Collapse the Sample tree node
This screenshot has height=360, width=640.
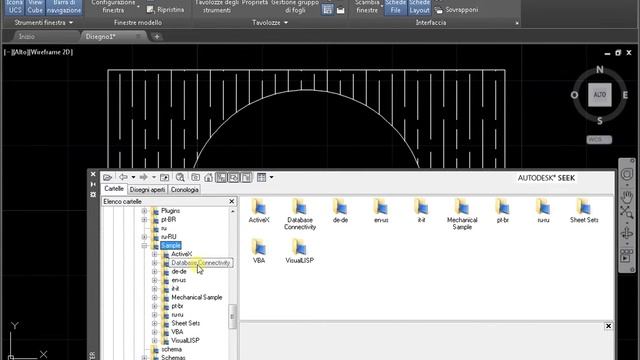pyautogui.click(x=144, y=246)
